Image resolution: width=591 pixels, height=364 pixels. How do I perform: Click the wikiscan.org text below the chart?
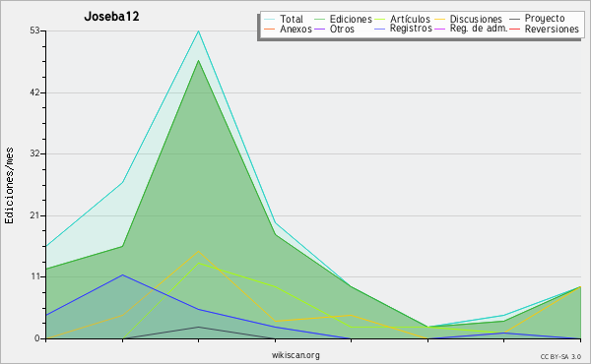tap(295, 355)
